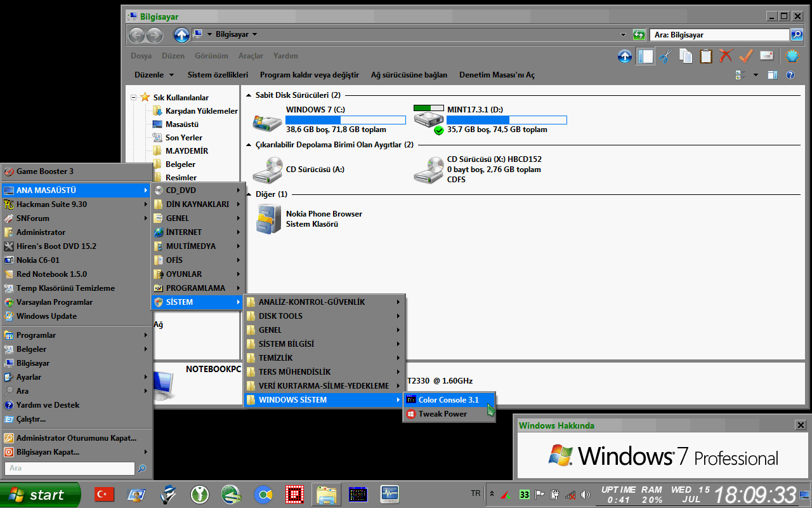
Task: Show hidden tray icons arrow
Action: point(492,494)
